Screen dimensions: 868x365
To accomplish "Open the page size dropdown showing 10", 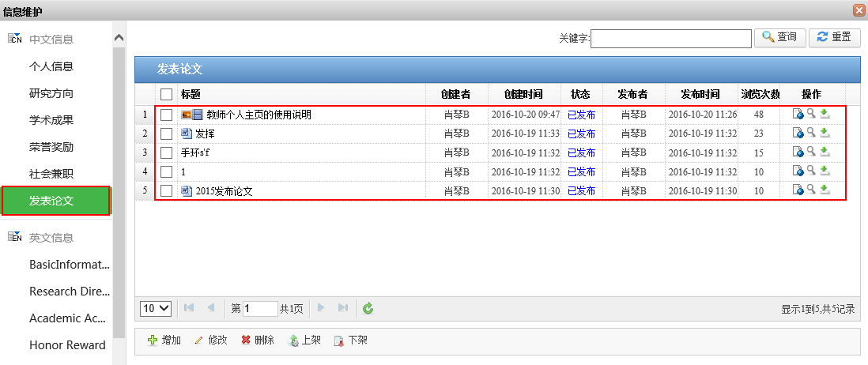I will tap(156, 308).
